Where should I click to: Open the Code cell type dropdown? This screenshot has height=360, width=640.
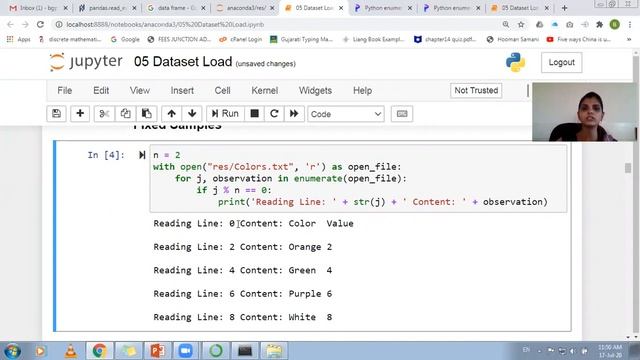tap(346, 114)
